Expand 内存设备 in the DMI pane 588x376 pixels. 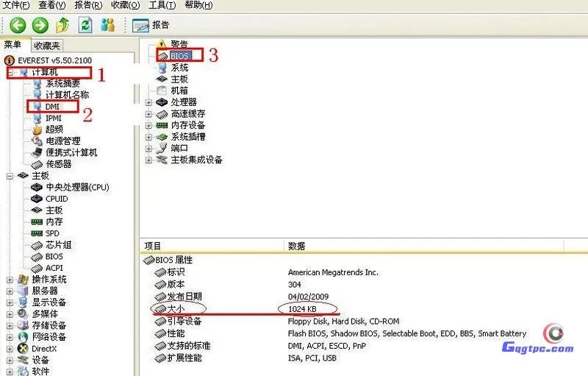(149, 125)
